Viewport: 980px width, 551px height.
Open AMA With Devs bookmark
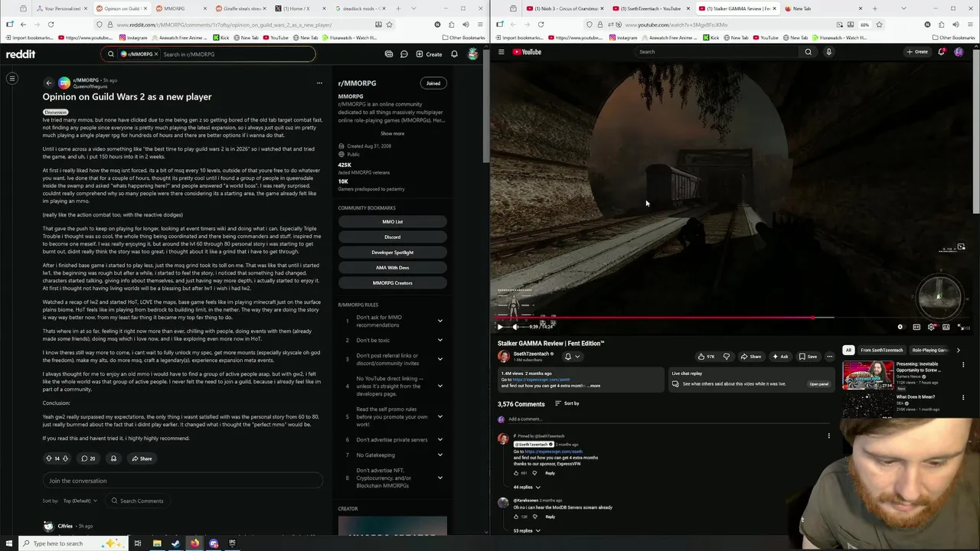point(392,268)
